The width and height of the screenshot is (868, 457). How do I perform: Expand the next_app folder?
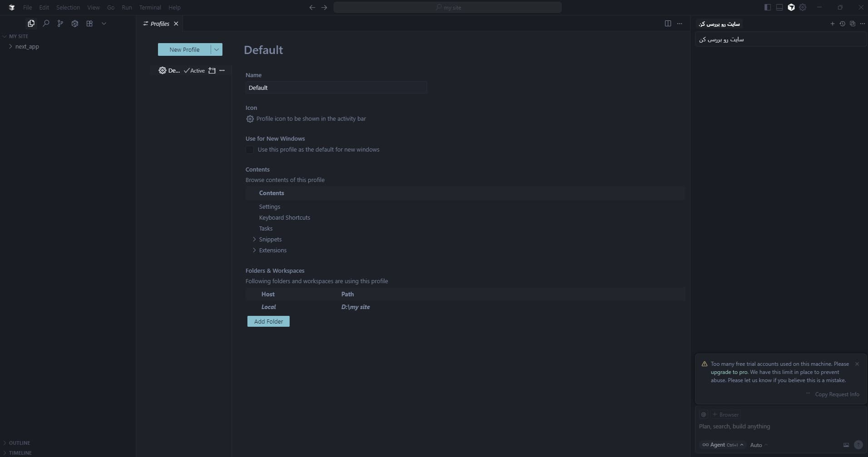10,46
